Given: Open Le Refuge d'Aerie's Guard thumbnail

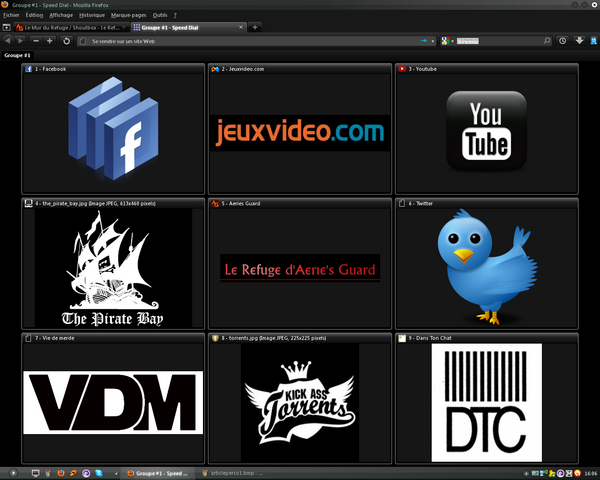Looking at the screenshot, I should coord(300,268).
